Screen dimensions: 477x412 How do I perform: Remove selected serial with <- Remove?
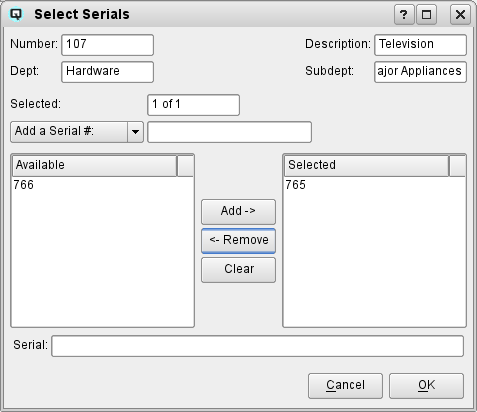[238, 241]
